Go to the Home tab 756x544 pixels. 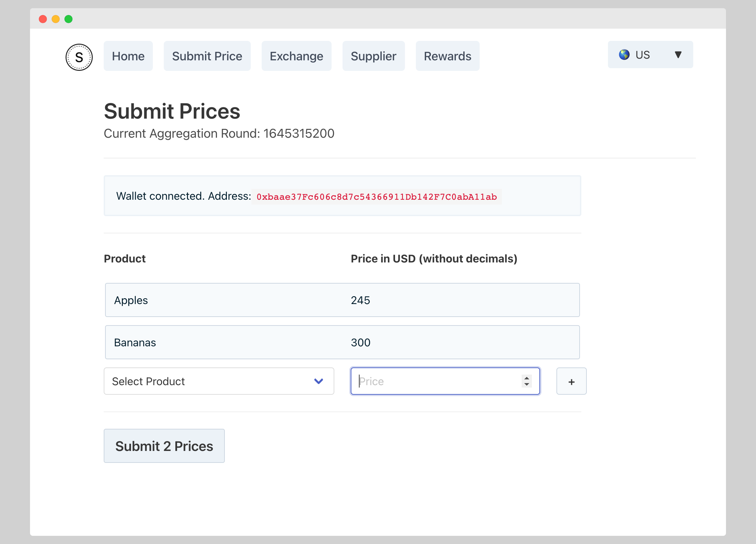[x=128, y=56]
